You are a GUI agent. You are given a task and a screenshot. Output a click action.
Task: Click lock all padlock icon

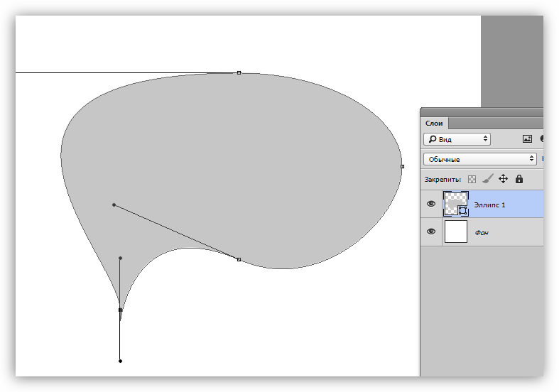(519, 179)
